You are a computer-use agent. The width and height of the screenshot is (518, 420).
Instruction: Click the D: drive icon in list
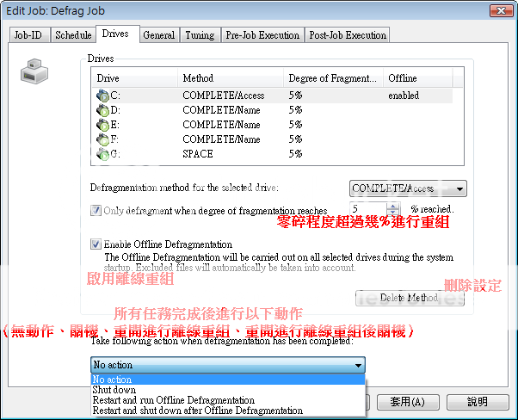(102, 110)
